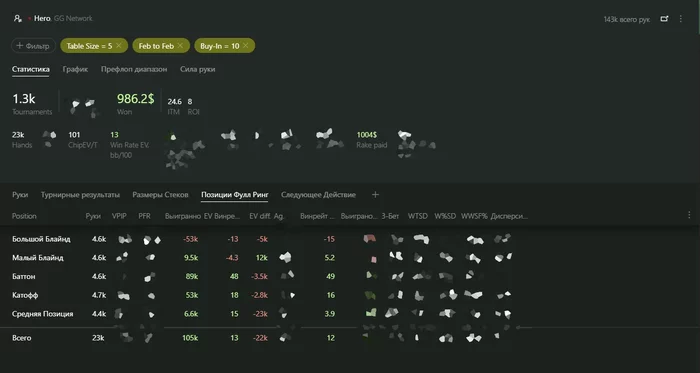The image size is (700, 373).
Task: Open the Префлоп диапазон tab
Action: pos(134,69)
